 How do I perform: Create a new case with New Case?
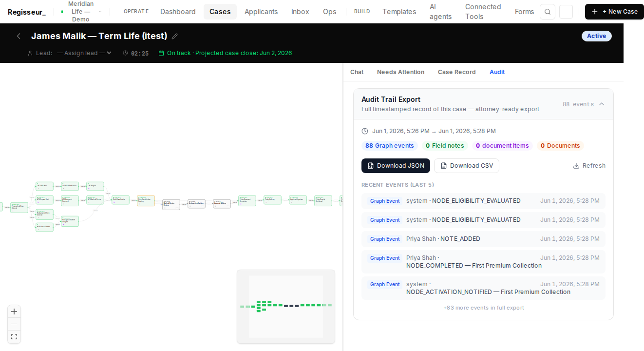(x=614, y=12)
